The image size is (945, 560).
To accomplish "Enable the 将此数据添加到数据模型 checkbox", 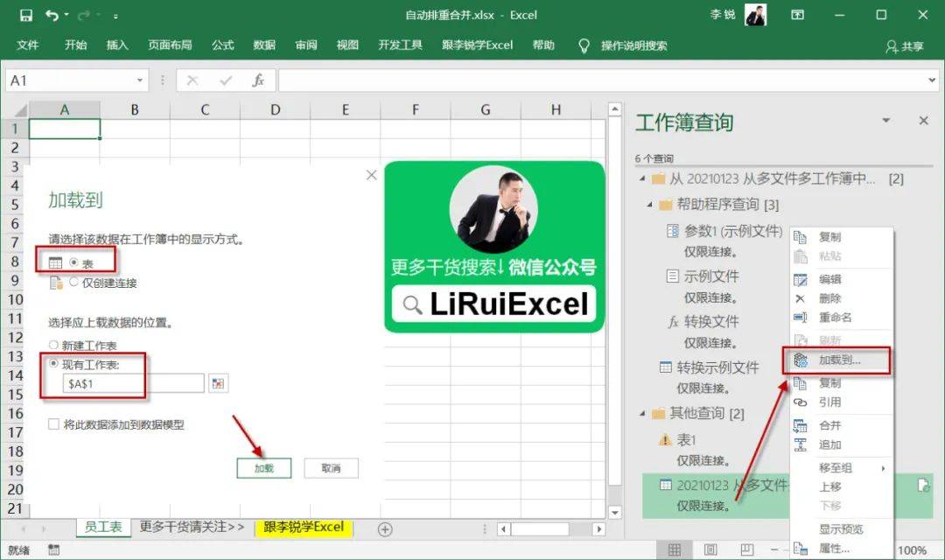I will point(53,424).
